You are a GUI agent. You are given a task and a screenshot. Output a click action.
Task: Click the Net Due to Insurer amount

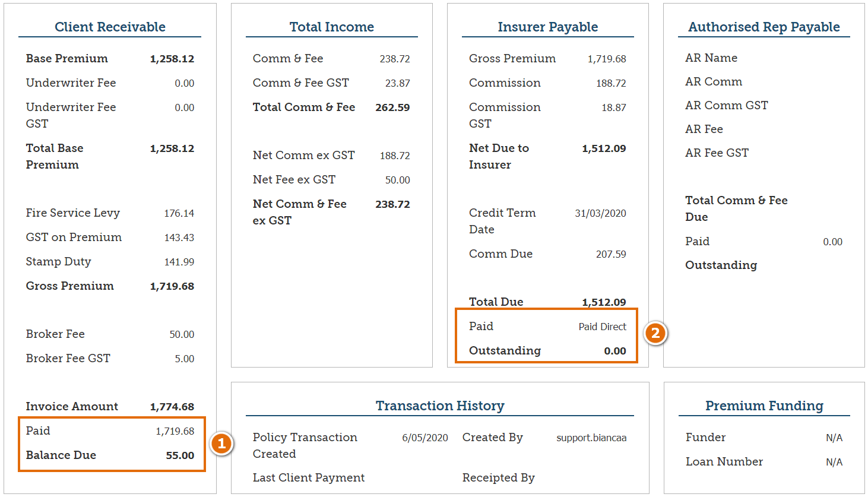pyautogui.click(x=604, y=148)
